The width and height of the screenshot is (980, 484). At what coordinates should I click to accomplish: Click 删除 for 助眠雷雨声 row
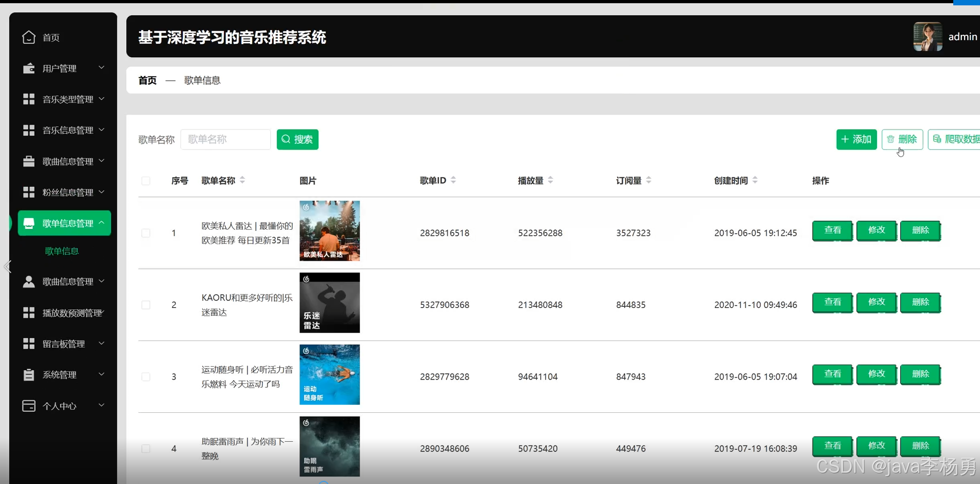point(920,445)
